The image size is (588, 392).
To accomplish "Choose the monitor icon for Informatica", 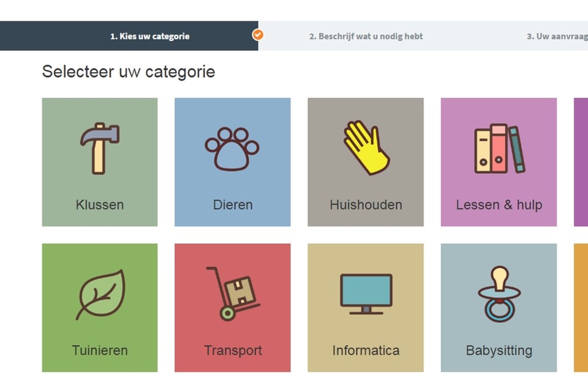I will (x=366, y=294).
